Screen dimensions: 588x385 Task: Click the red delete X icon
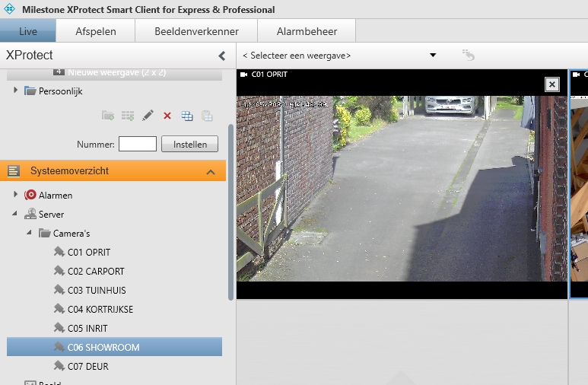[x=167, y=116]
